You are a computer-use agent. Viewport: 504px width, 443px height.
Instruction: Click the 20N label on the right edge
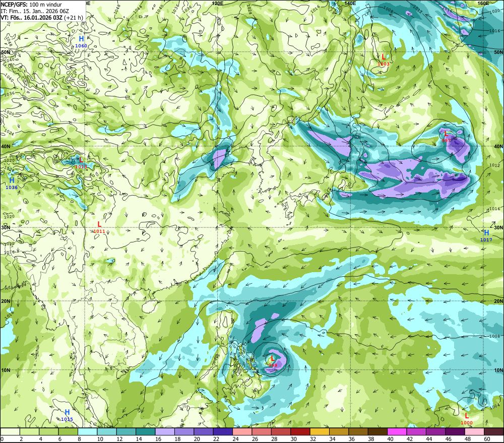pyautogui.click(x=498, y=301)
